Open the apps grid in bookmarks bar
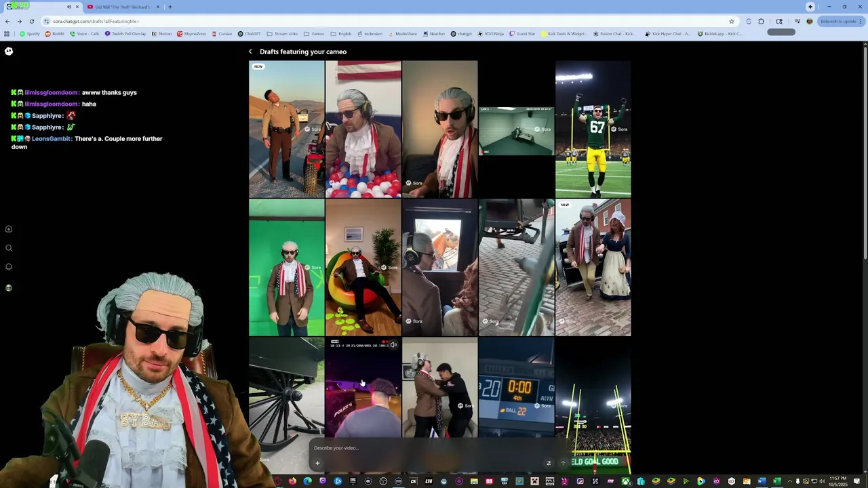 point(7,34)
